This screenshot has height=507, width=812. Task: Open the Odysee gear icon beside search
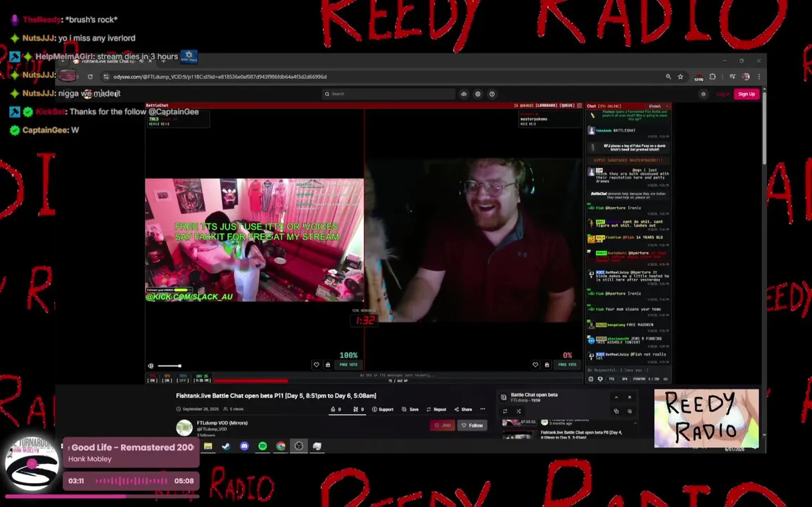point(478,94)
